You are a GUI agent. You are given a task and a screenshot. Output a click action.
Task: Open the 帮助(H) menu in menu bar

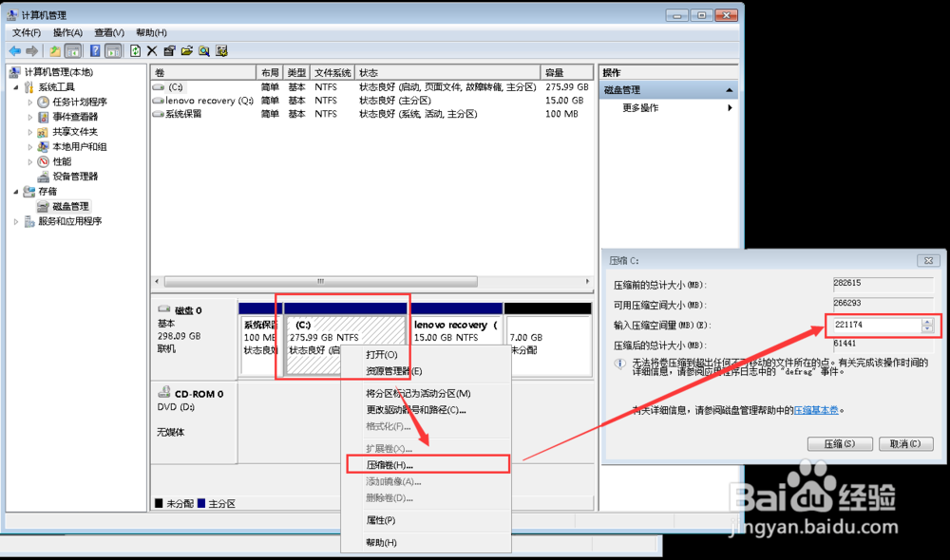[x=151, y=32]
